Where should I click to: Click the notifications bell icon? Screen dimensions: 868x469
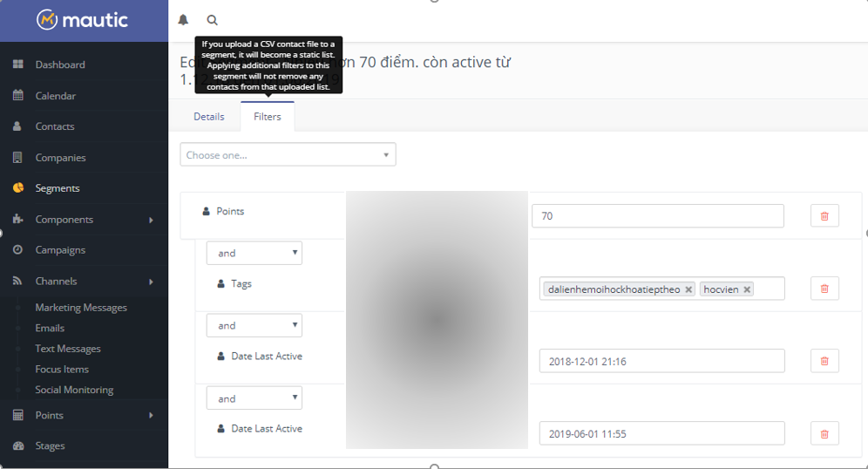tap(183, 20)
